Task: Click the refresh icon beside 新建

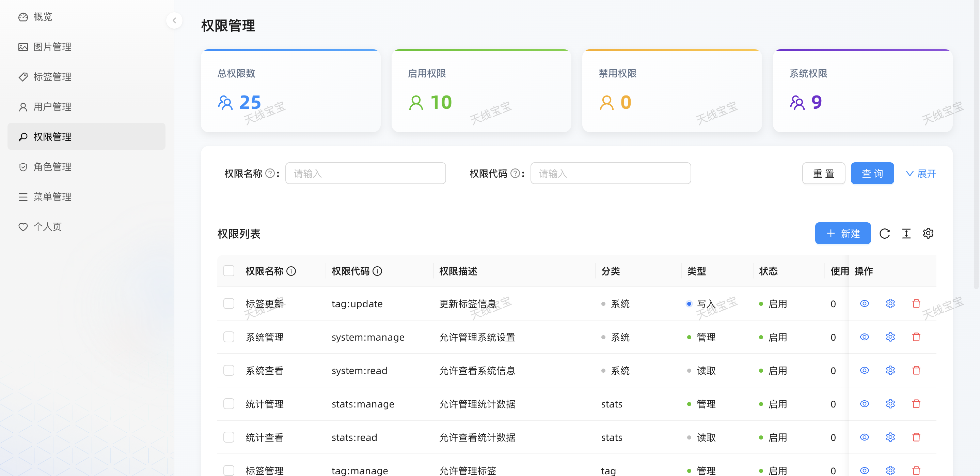Action: (885, 234)
